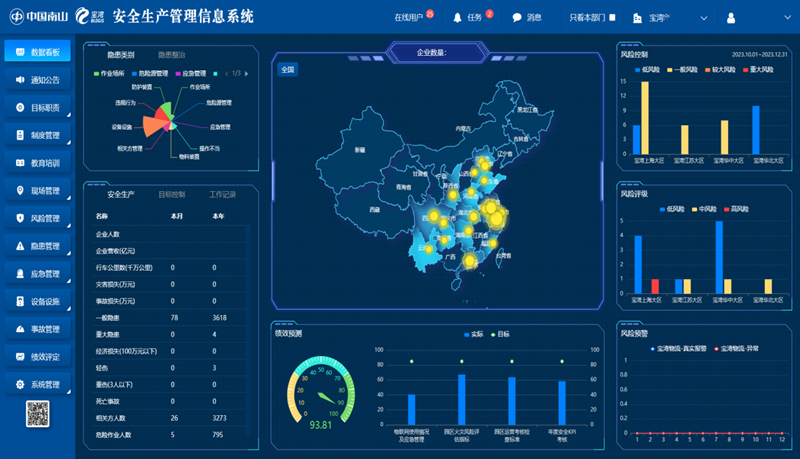Check the 只看本部门 checkbox
The width and height of the screenshot is (800, 459).
pos(612,17)
